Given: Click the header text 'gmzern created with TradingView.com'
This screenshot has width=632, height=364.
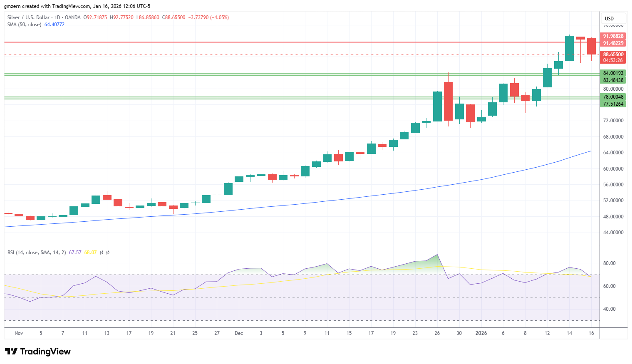Looking at the screenshot, I should pos(47,6).
